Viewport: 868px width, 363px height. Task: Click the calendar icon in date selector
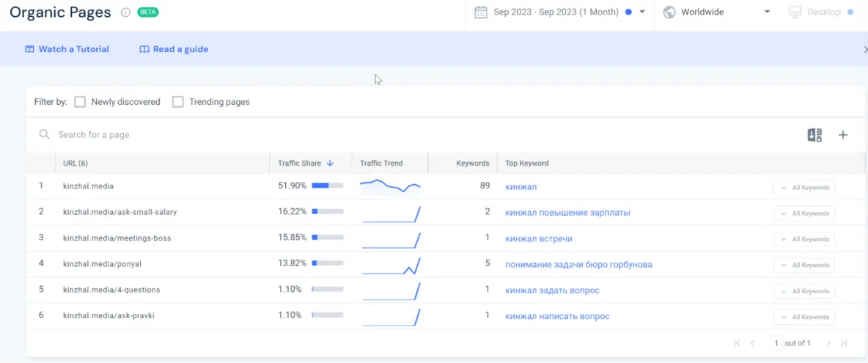481,12
